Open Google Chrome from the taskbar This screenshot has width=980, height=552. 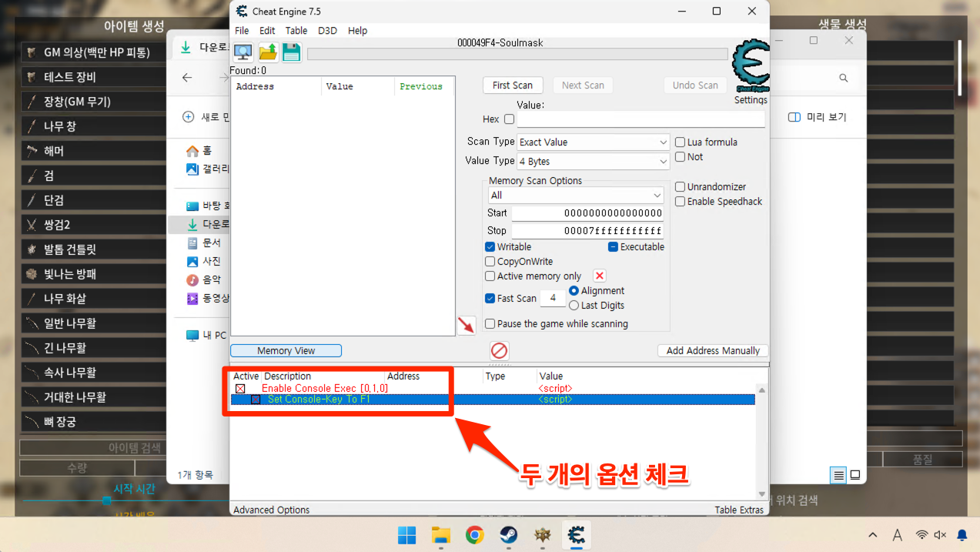click(474, 535)
